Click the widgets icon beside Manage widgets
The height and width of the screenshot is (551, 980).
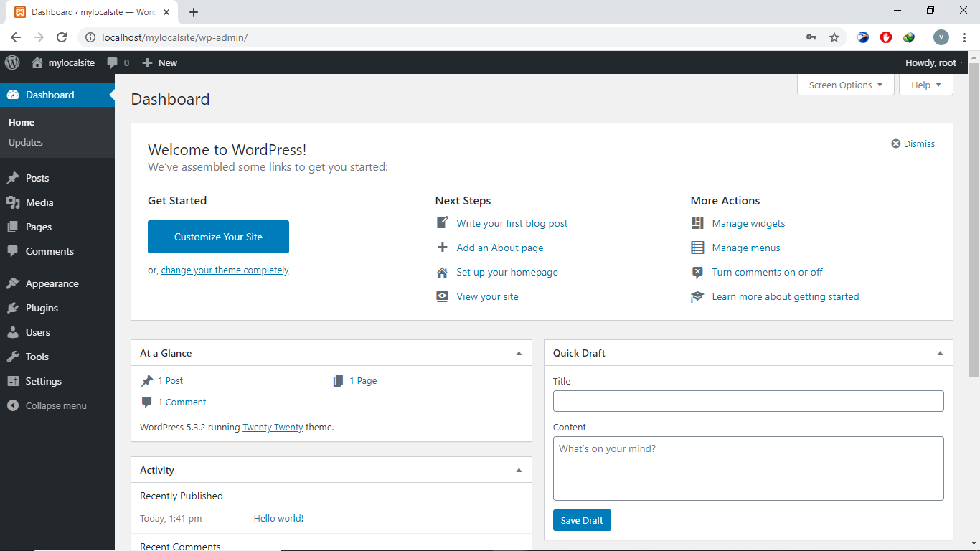[697, 223]
